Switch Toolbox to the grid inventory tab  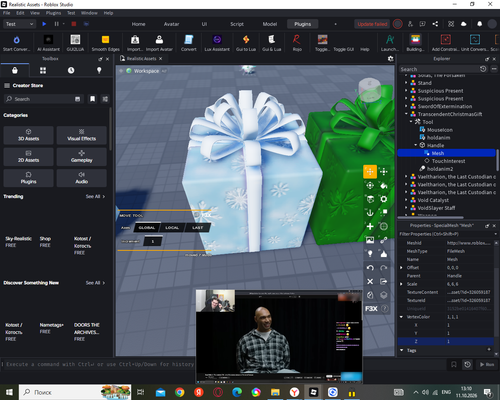pos(43,70)
